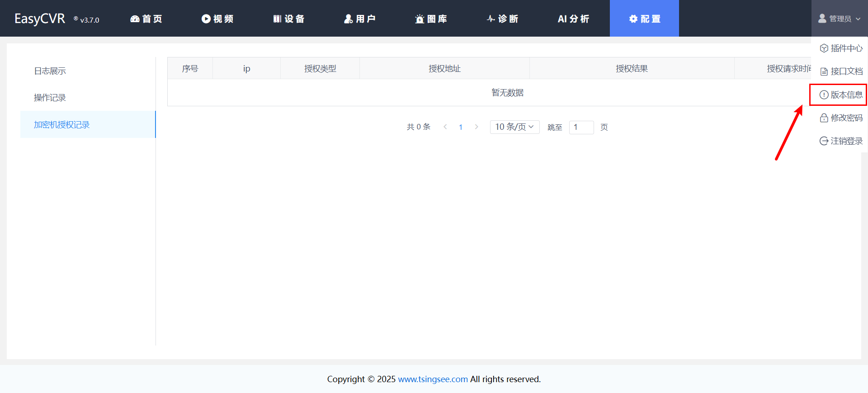Image resolution: width=868 pixels, height=393 pixels.
Task: Click the play icon beside 视频
Action: [x=206, y=19]
